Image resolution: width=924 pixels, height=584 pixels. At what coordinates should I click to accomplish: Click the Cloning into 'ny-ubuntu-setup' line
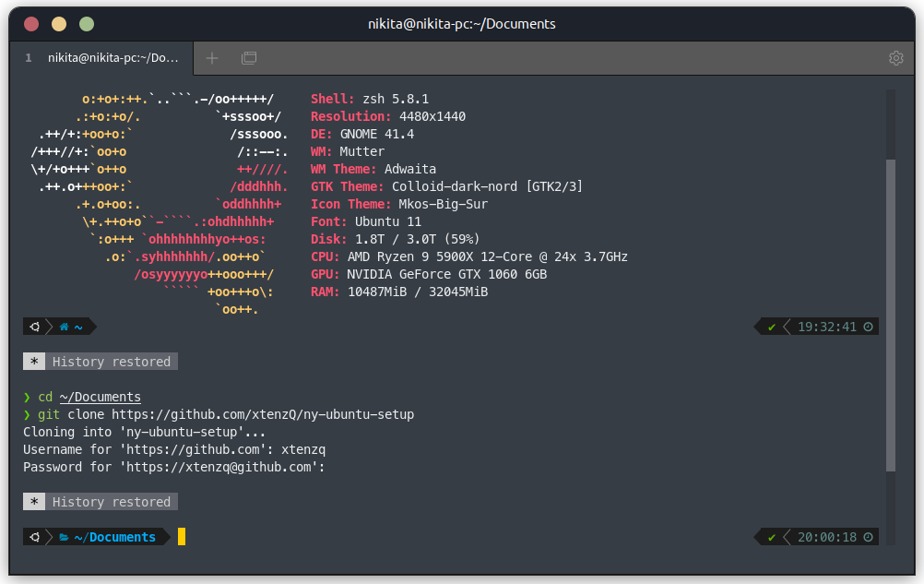[145, 432]
